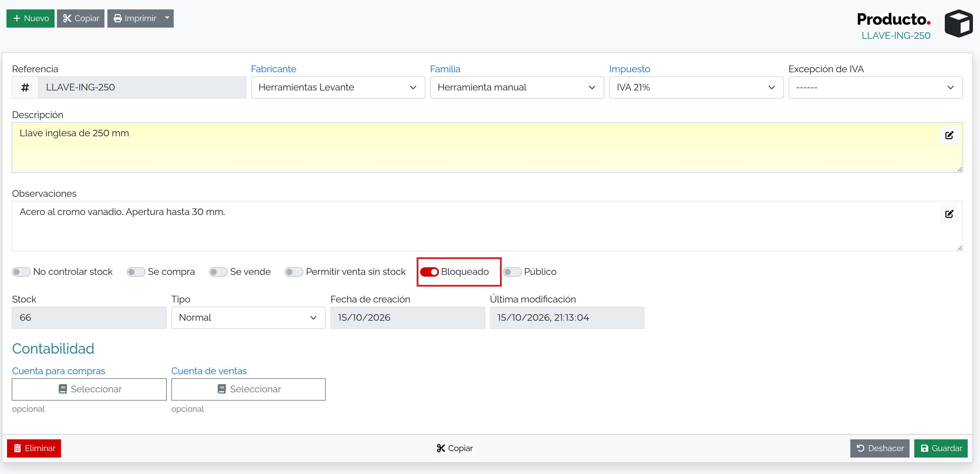The height and width of the screenshot is (474, 980).
Task: Click the Deshacer undo button
Action: tap(880, 448)
